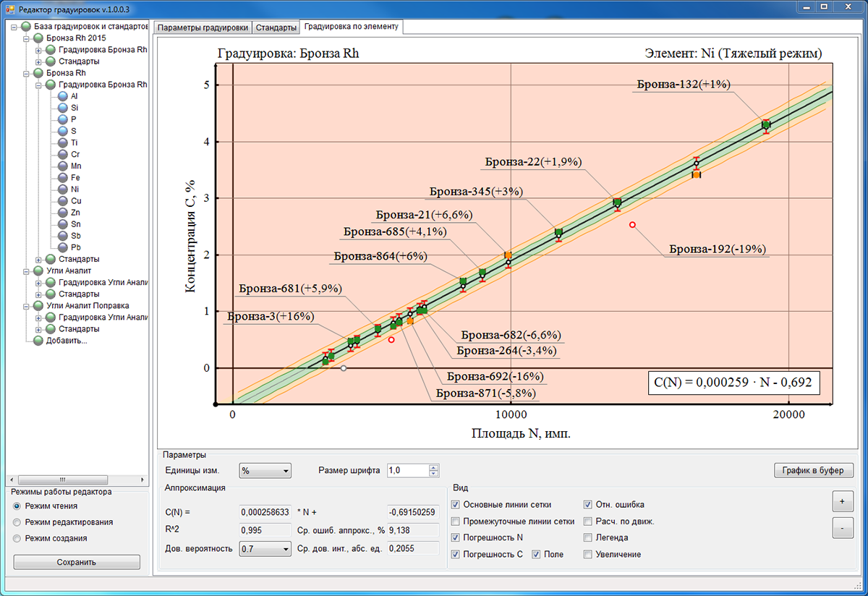Select the green icon of Бронза Rh 2015

[x=38, y=38]
